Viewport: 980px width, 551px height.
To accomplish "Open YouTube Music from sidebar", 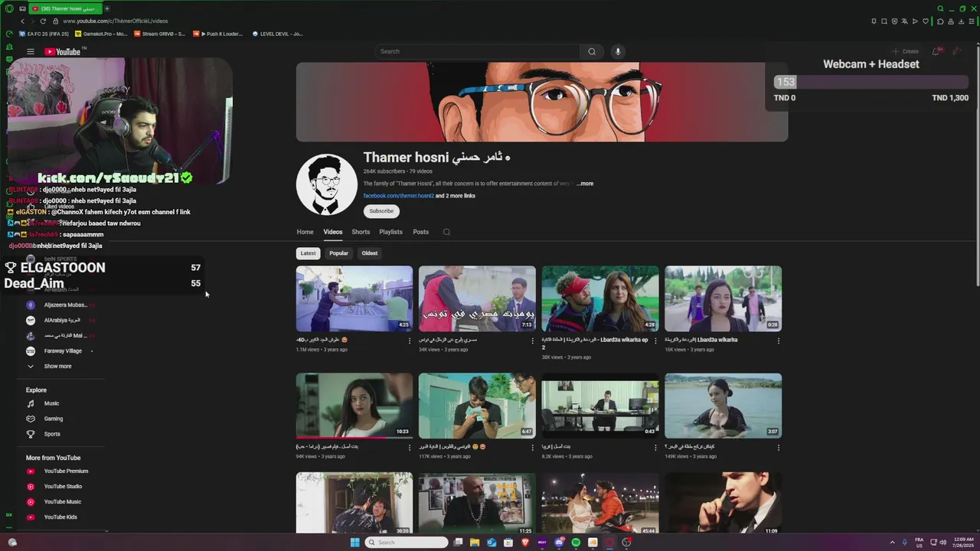I will coord(62,502).
